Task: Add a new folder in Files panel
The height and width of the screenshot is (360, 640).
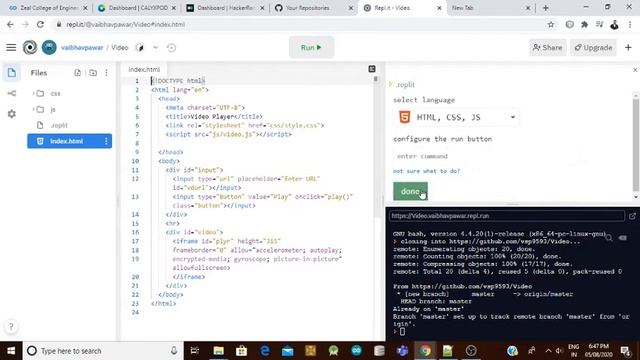Action: (93, 73)
